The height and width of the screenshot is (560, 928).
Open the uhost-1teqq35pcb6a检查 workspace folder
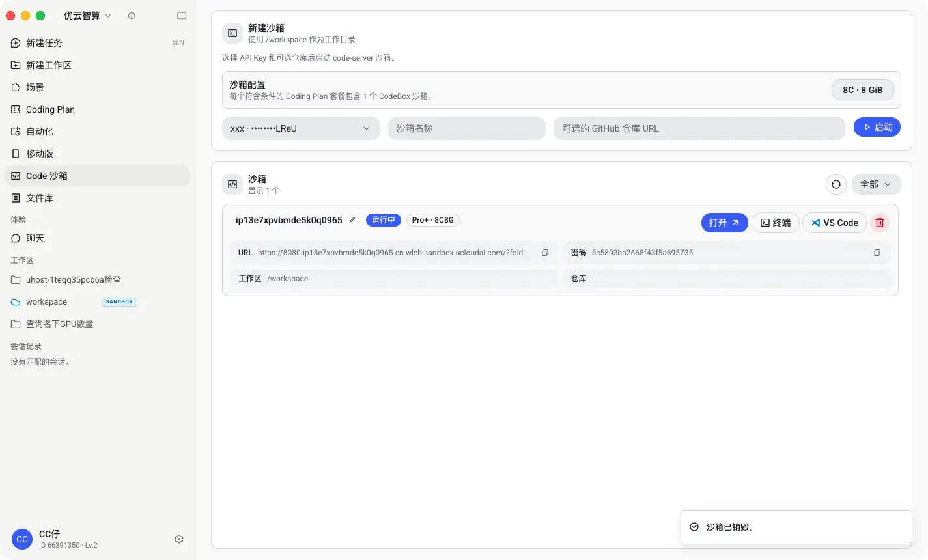coord(98,280)
